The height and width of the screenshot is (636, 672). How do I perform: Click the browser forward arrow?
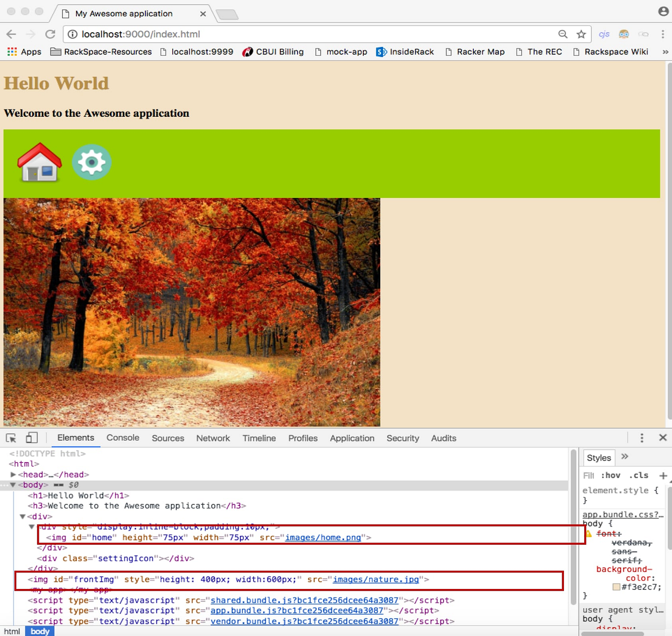click(x=31, y=34)
